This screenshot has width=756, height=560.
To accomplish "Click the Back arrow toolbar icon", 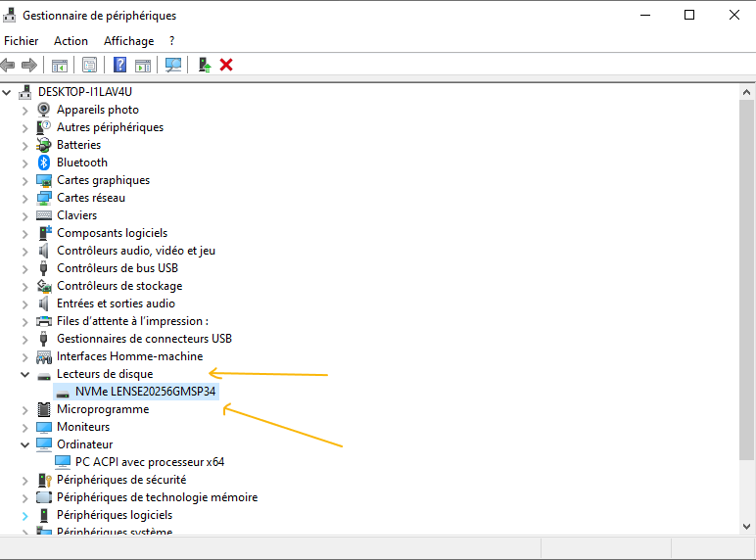I will tap(8, 65).
